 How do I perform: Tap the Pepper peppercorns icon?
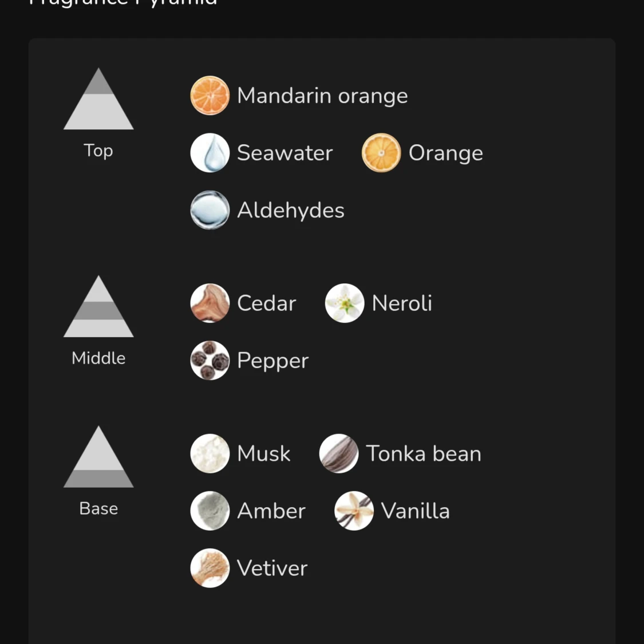[x=210, y=360]
